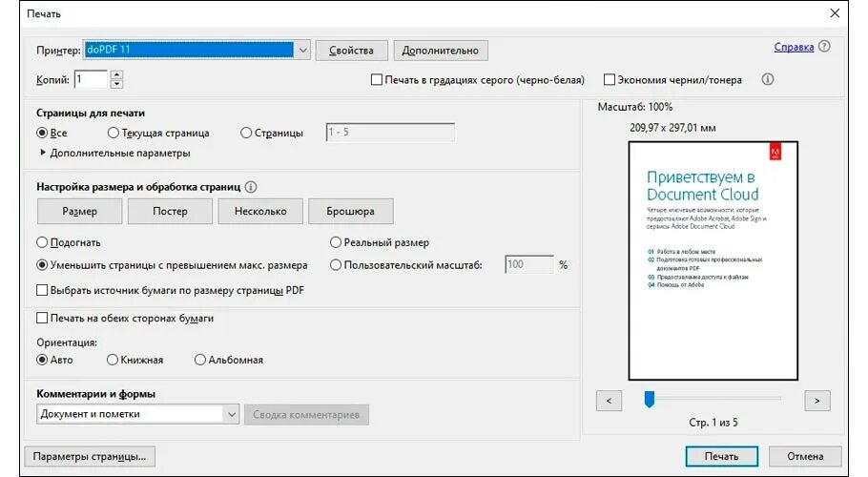Click the preview page slider handle
The image size is (868, 477).
[x=650, y=399]
